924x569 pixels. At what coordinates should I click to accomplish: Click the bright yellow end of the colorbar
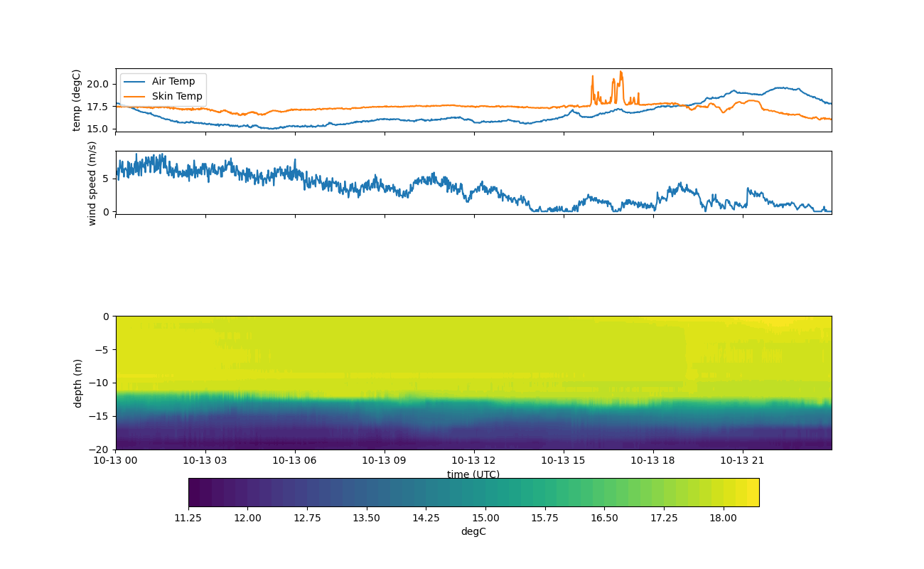[x=753, y=492]
